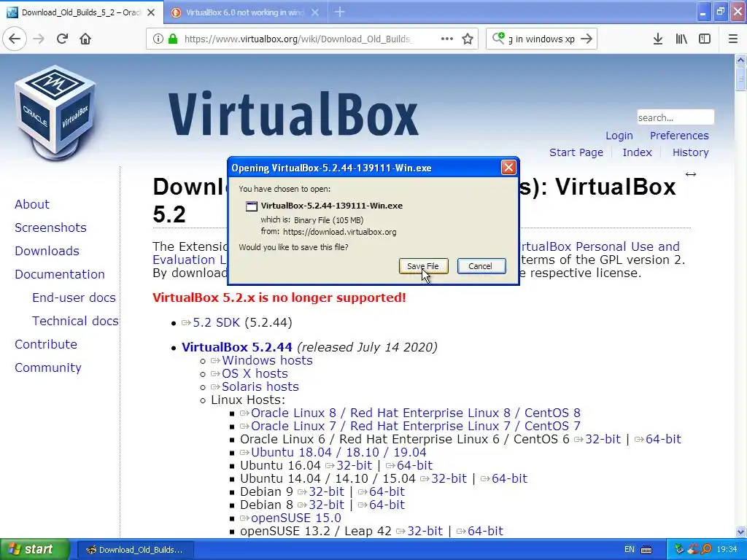
Task: Download Solaris hosts build
Action: click(260, 386)
